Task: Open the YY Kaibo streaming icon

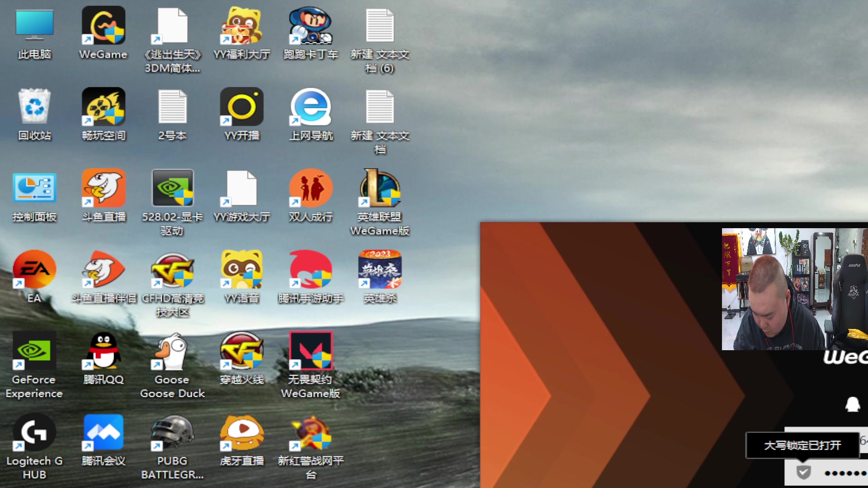Action: [x=241, y=107]
